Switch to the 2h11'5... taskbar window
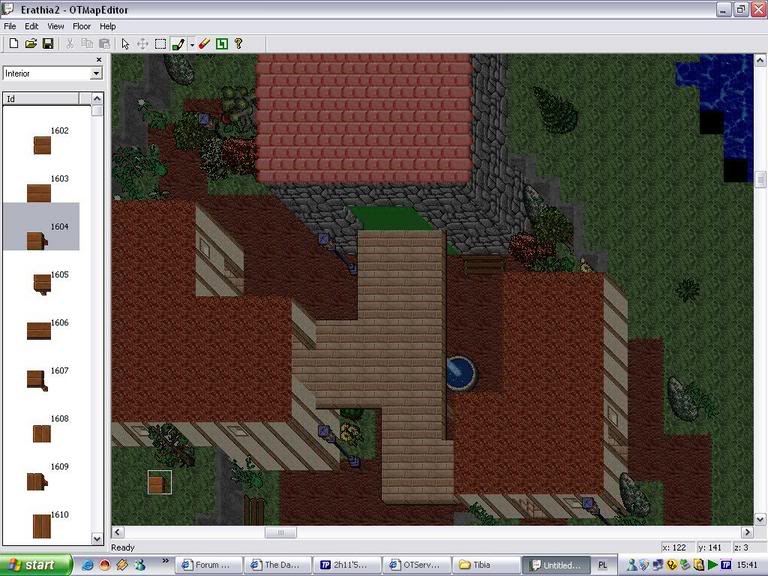 click(347, 565)
